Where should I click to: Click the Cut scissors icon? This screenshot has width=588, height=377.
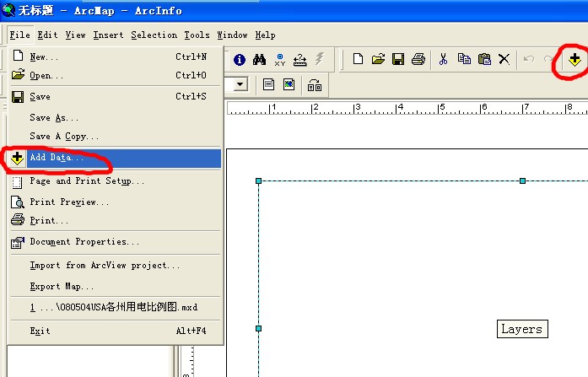point(443,59)
